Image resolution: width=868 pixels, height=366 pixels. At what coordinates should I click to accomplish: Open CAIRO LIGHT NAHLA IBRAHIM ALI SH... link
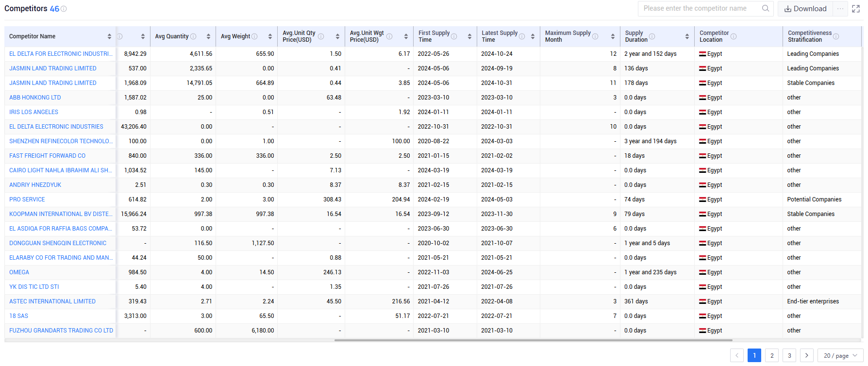61,170
